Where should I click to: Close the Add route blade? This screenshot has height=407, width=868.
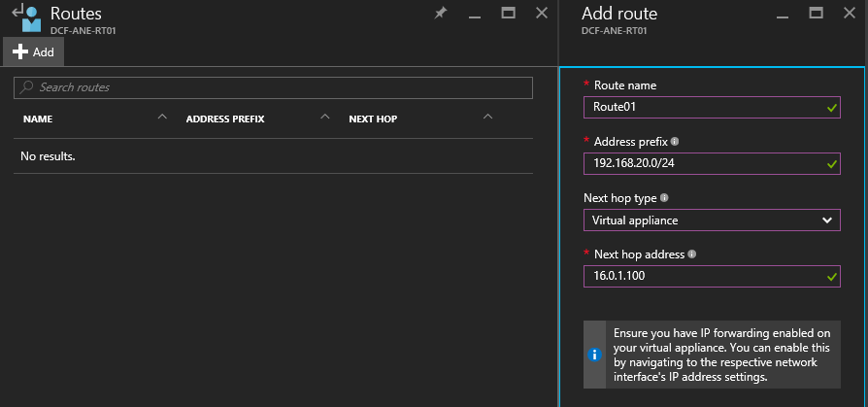tap(850, 14)
